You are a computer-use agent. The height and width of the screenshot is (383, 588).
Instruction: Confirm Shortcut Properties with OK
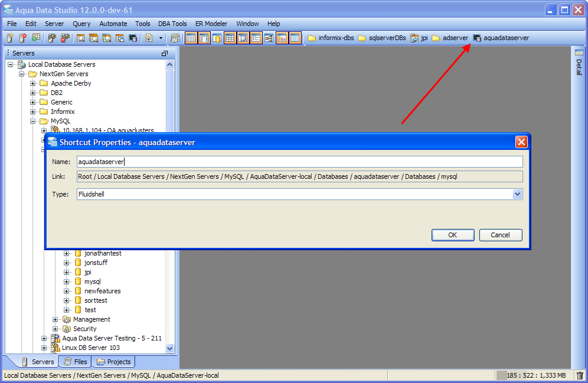pyautogui.click(x=453, y=235)
